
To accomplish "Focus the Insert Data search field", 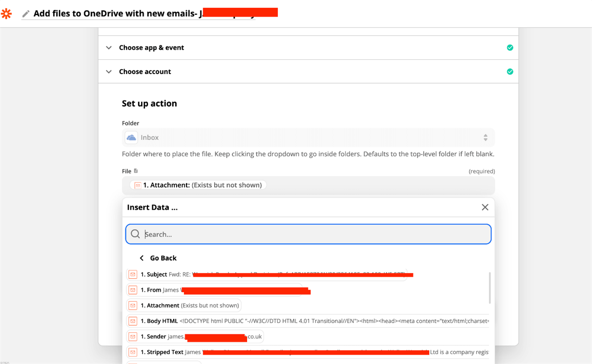I will 316,234.
